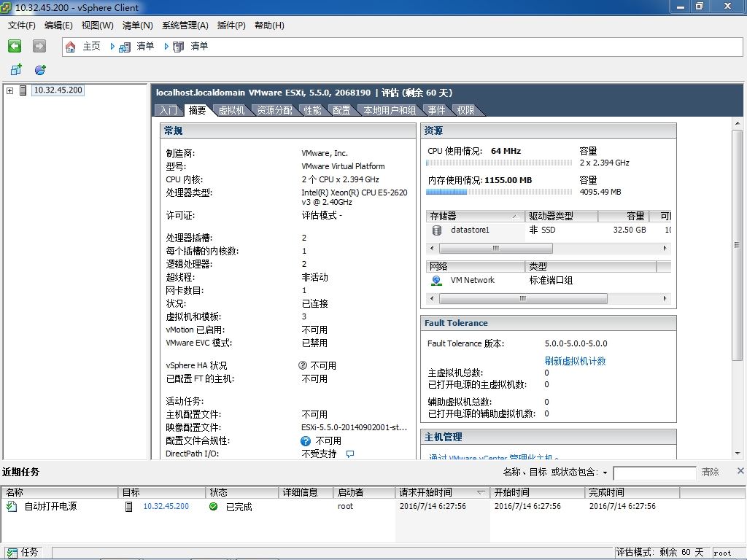The width and height of the screenshot is (747, 560).
Task: Click the recent tasks filter text field
Action: [x=654, y=472]
